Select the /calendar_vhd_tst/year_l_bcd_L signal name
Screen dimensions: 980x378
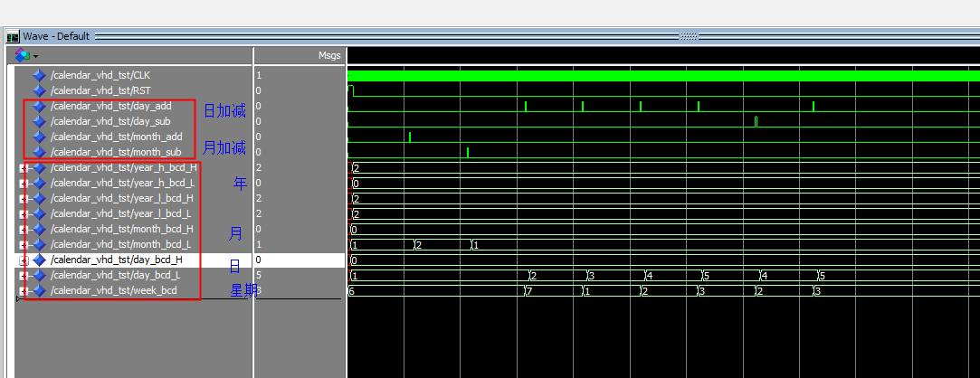[121, 213]
